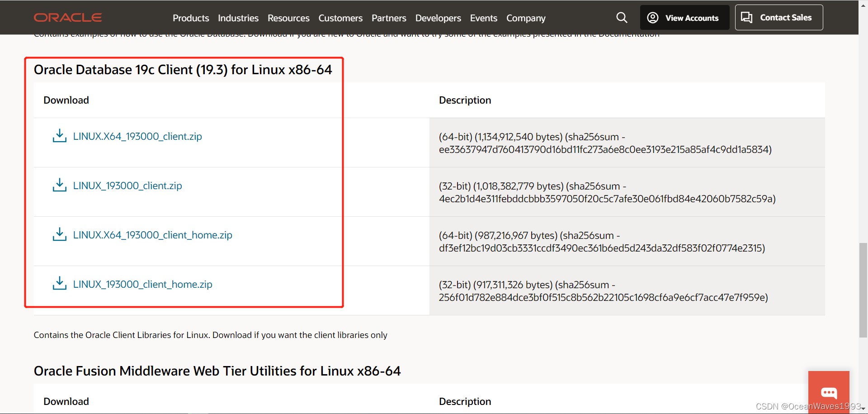
Task: Open the Customers menu
Action: 340,18
